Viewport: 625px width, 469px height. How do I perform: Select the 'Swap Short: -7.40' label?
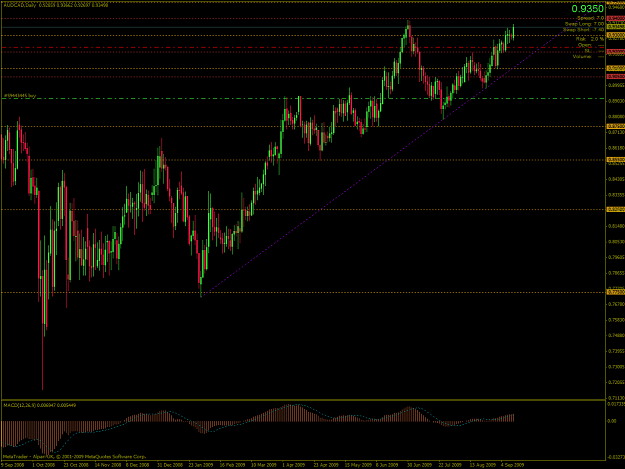click(x=584, y=29)
